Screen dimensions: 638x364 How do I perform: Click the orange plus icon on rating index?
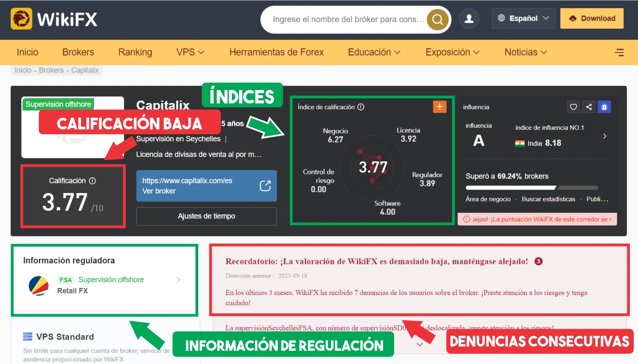[439, 107]
